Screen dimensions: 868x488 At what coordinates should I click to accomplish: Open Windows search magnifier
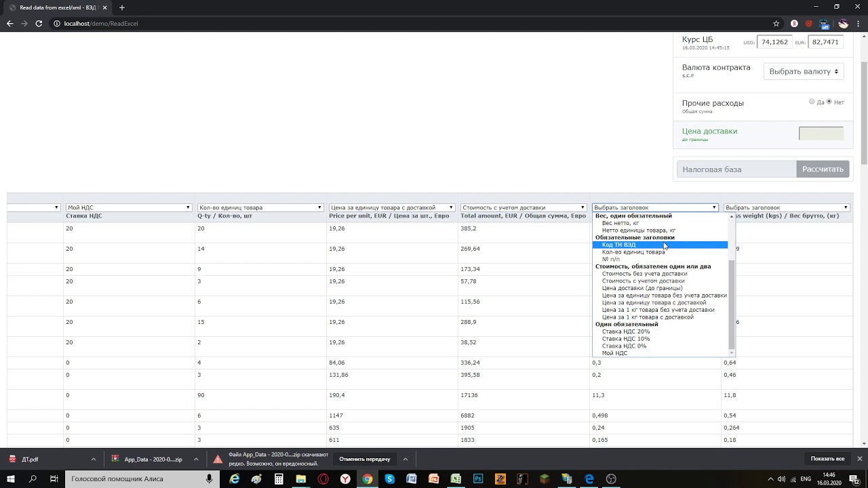pos(33,479)
